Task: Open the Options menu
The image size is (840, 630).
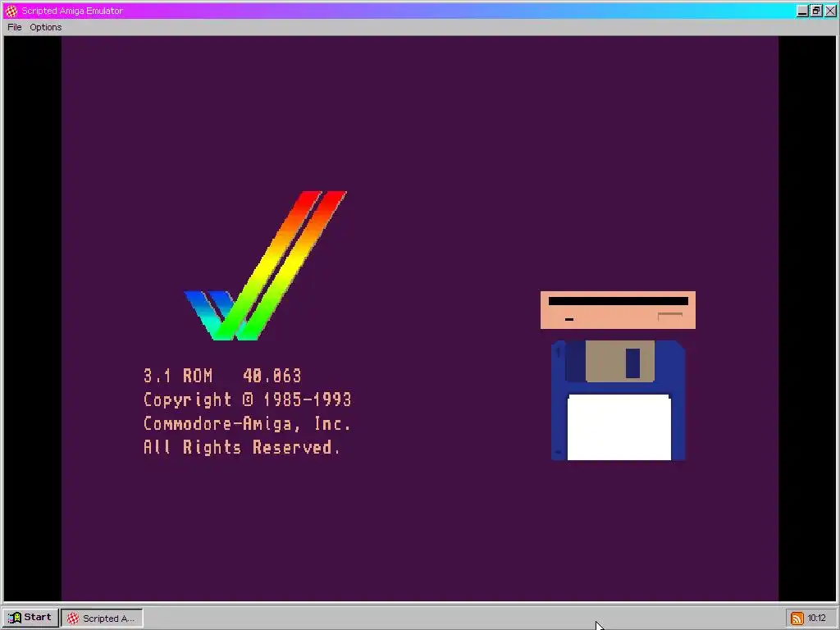Action: 46,27
